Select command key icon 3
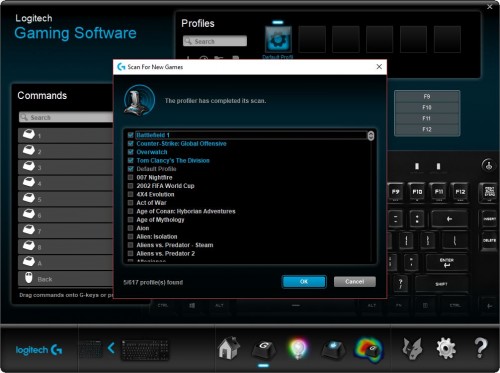This screenshot has height=373, width=500. pos(29,166)
